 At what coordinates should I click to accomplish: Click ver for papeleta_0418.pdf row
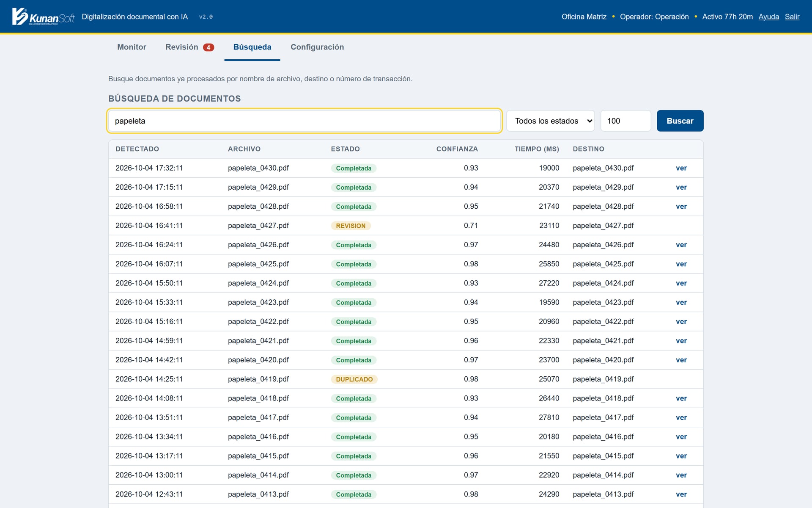click(681, 398)
